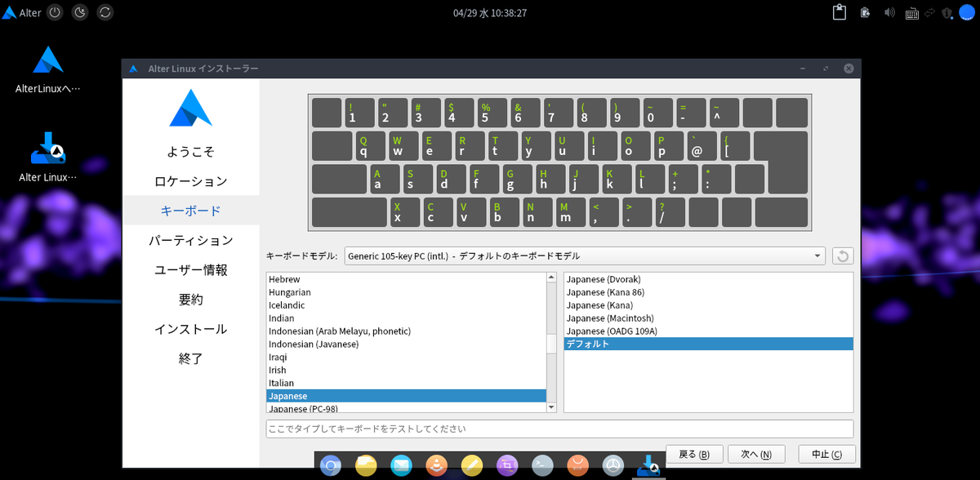The height and width of the screenshot is (480, 980).
Task: Open the clipboard manager tray icon
Action: tap(839, 12)
